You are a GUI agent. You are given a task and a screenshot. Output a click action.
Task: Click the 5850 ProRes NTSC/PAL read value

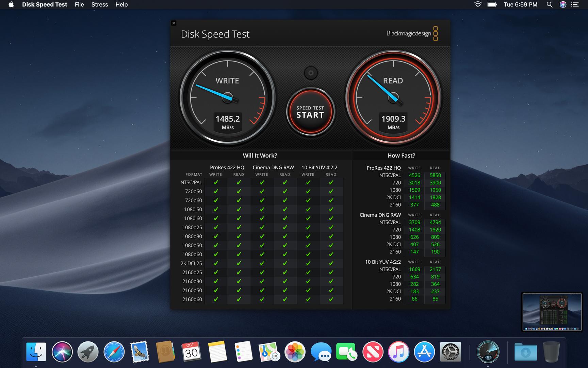click(x=435, y=175)
